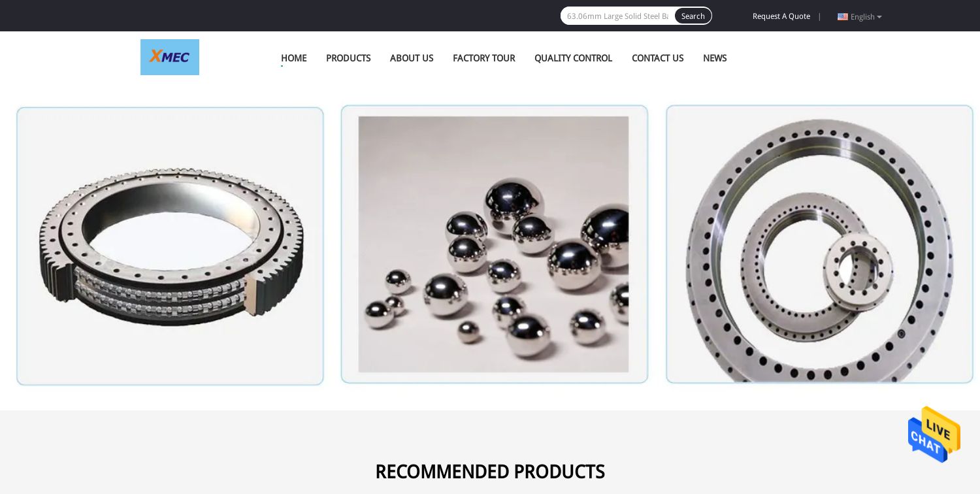Click the Search button
This screenshot has height=494, width=980.
pos(693,16)
